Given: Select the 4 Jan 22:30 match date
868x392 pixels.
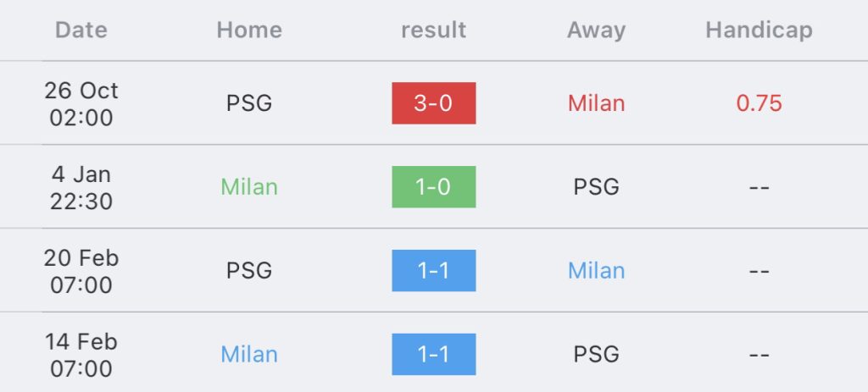Looking at the screenshot, I should coord(81,187).
